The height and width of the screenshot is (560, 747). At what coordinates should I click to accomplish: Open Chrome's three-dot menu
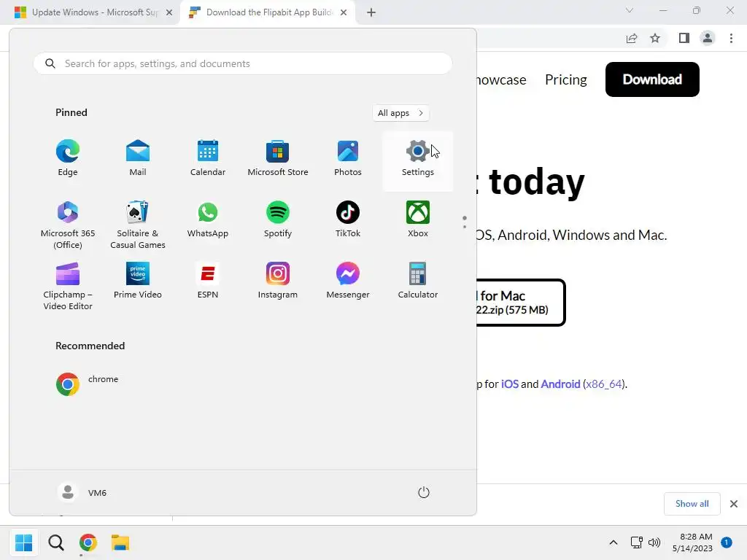pyautogui.click(x=731, y=38)
